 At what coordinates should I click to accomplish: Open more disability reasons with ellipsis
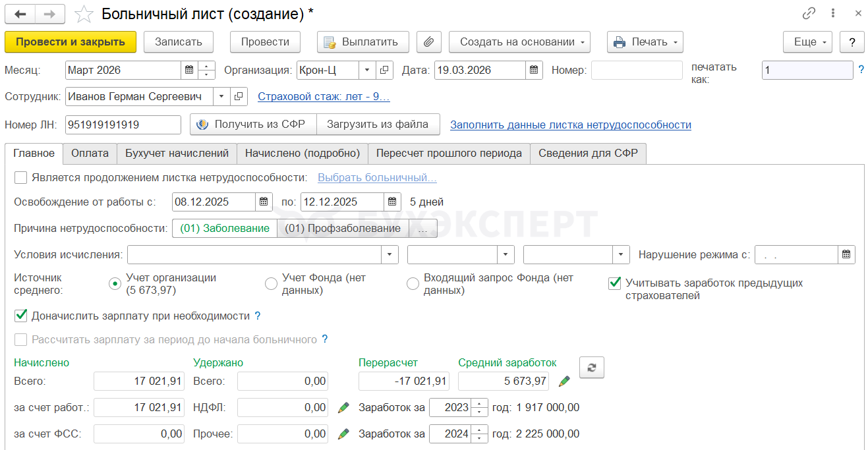coord(423,228)
